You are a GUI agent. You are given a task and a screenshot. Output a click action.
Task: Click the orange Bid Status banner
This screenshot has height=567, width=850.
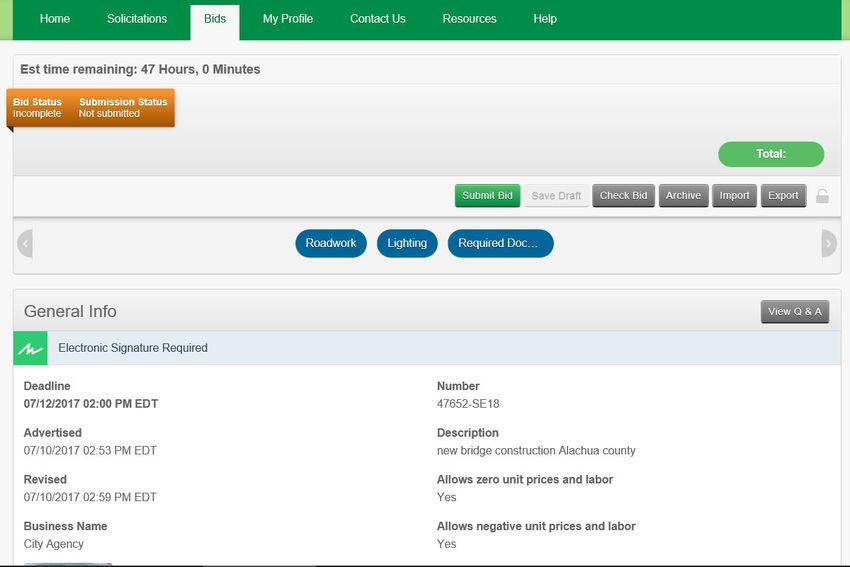pos(91,108)
